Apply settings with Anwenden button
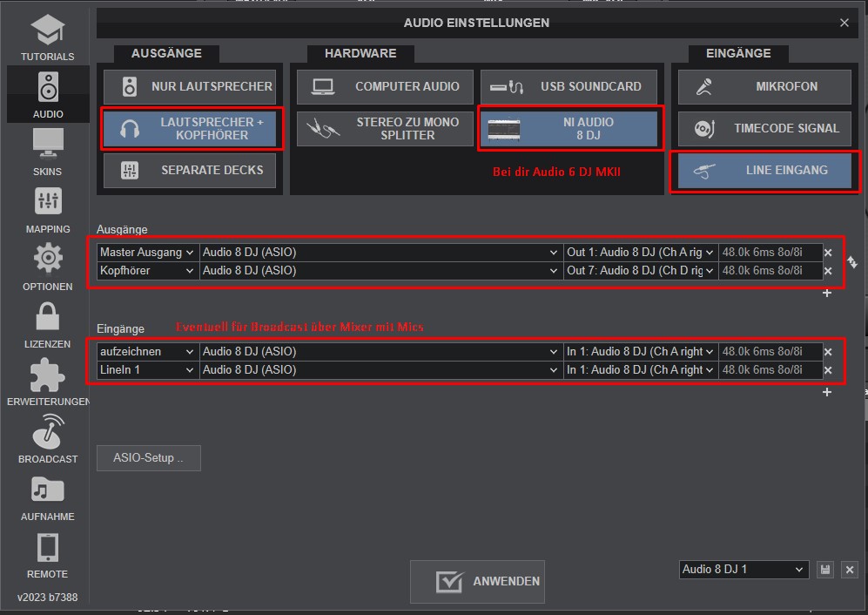 (477, 581)
